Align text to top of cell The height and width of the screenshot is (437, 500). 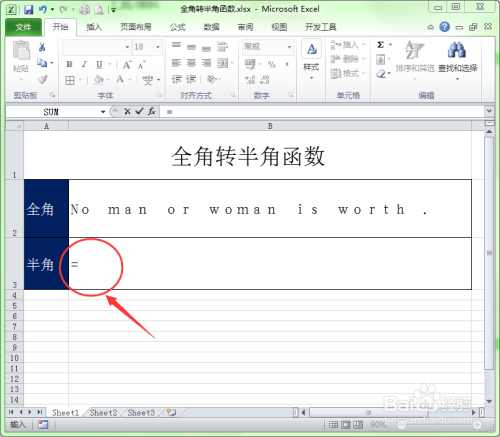pyautogui.click(x=176, y=45)
